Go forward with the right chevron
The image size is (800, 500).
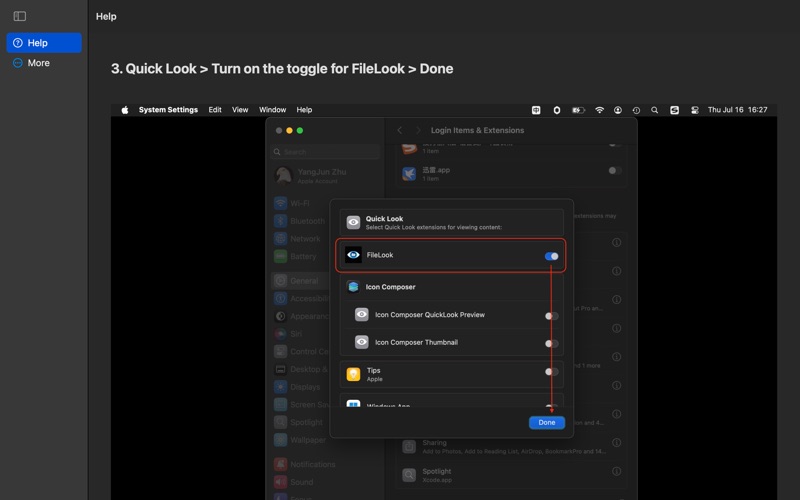coord(418,130)
